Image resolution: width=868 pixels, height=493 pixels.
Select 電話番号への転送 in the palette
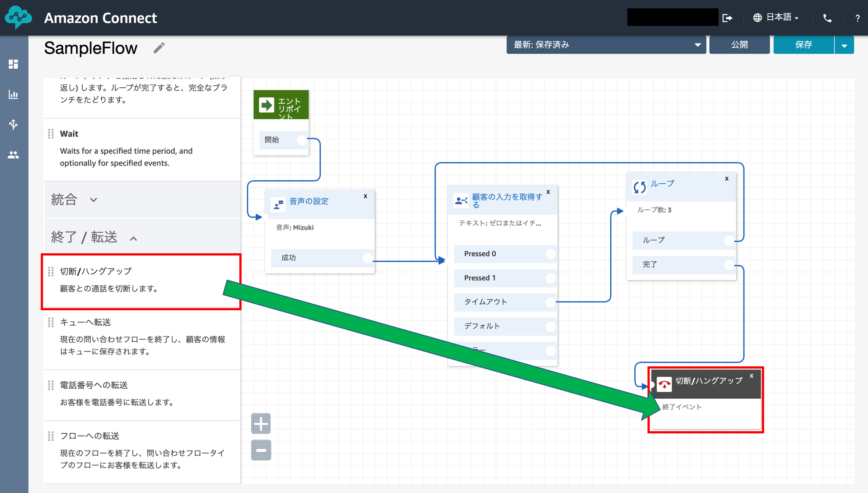tap(142, 395)
